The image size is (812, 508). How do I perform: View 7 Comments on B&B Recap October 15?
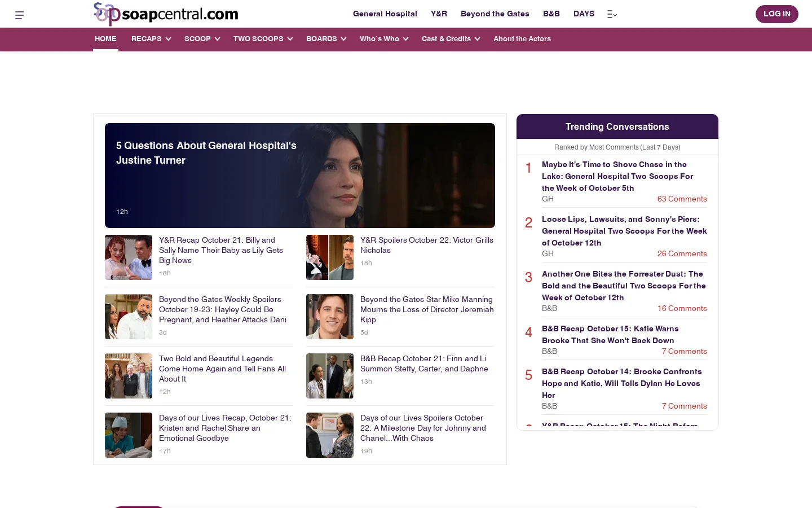[684, 351]
